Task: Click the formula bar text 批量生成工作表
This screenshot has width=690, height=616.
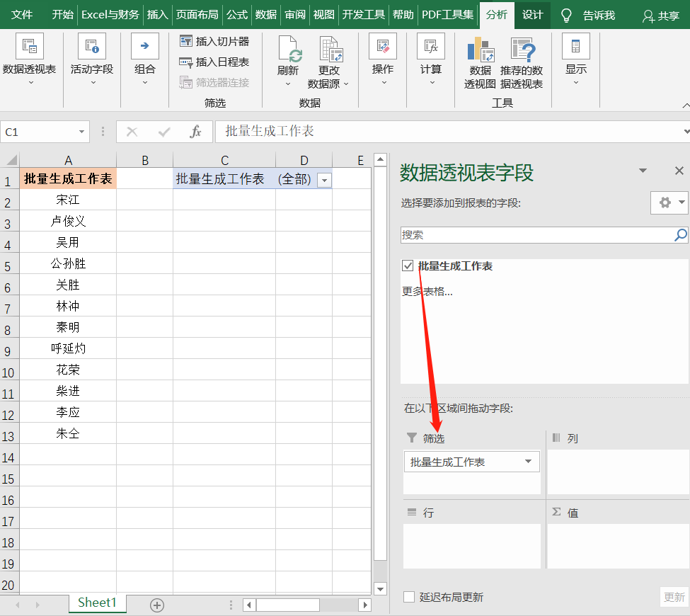Action: tap(270, 131)
